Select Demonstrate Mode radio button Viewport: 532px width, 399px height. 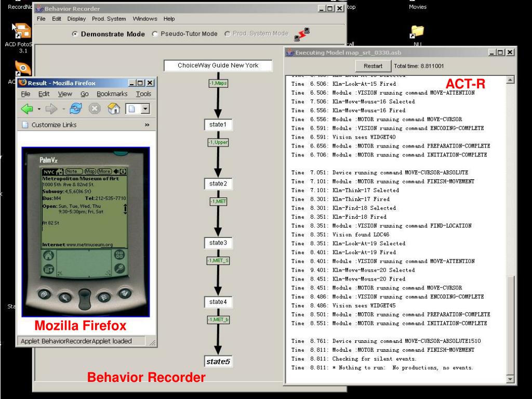pyautogui.click(x=75, y=34)
